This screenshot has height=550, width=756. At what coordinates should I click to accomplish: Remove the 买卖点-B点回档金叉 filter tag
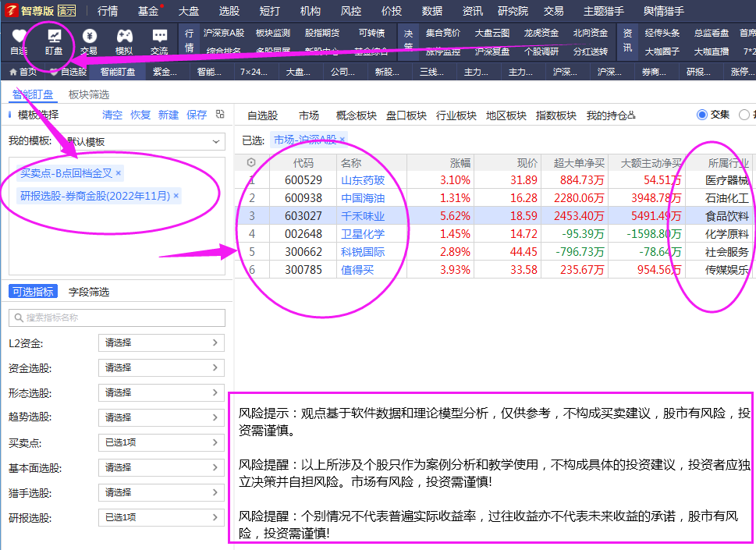pyautogui.click(x=118, y=173)
